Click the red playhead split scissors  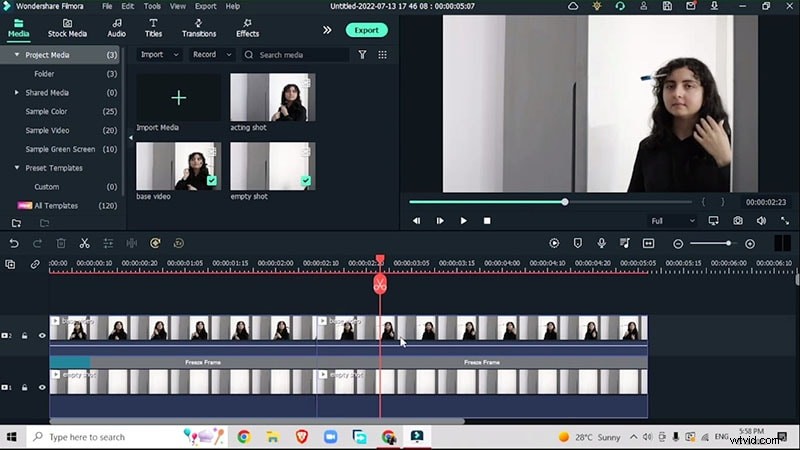380,284
